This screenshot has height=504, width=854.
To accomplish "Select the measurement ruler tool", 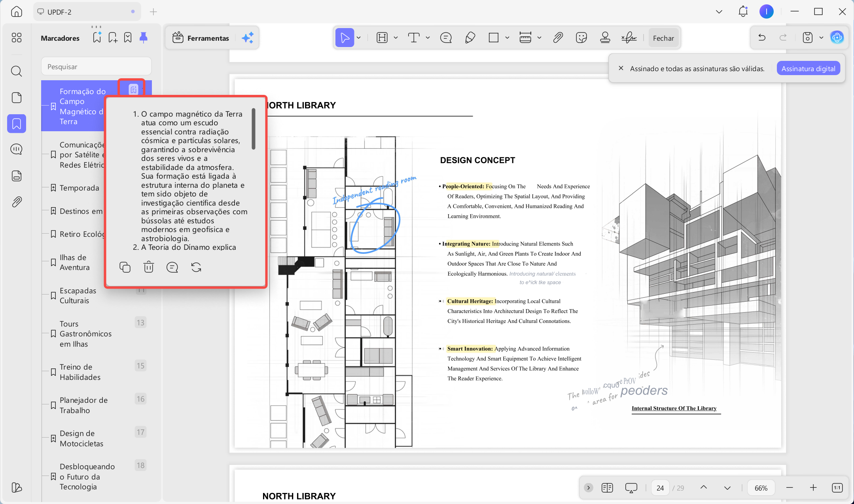I will [525, 38].
